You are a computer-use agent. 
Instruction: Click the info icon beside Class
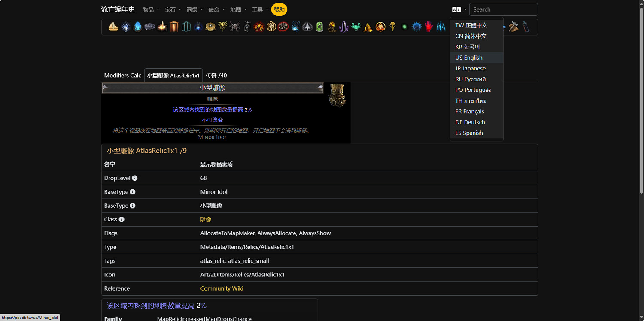pyautogui.click(x=122, y=219)
